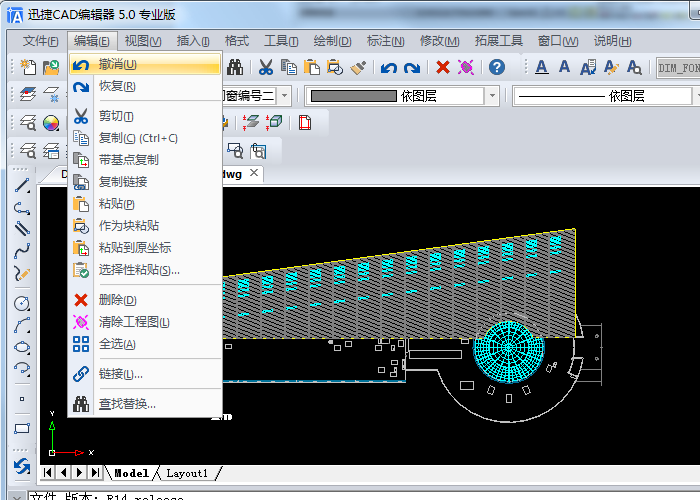This screenshot has width=700, height=500.
Task: Choose Select All (全选) menu entry
Action: [145, 344]
